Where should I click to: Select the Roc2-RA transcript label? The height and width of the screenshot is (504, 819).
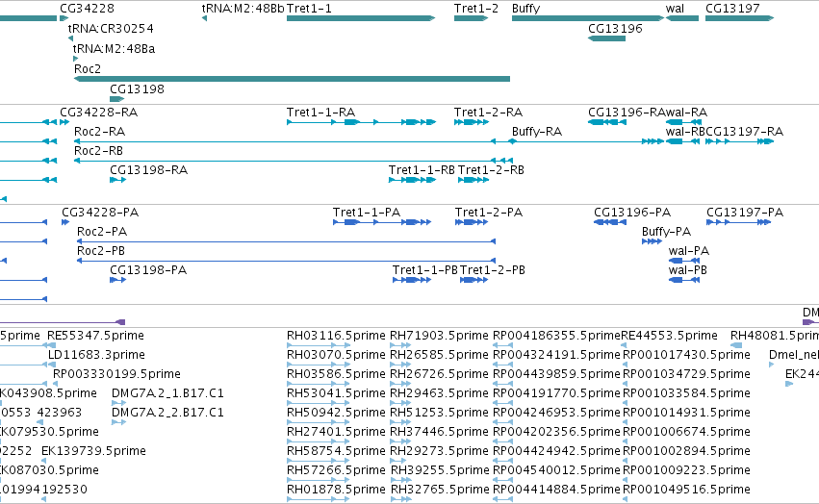click(x=99, y=131)
